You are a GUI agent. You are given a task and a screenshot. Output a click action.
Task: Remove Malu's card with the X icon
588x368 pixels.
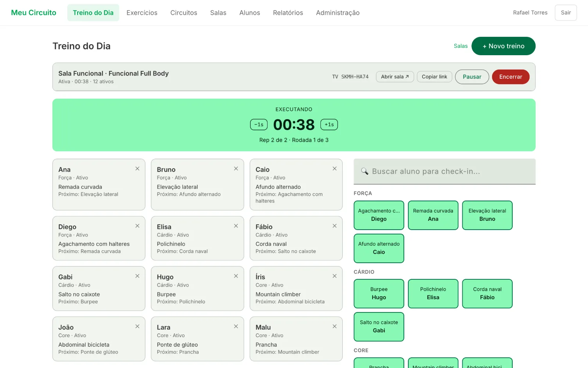click(334, 326)
